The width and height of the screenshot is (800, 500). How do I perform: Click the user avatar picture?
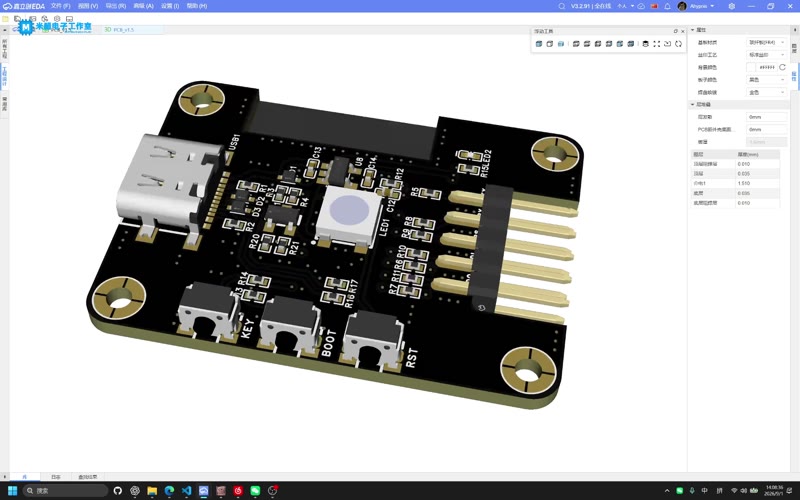[x=682, y=6]
